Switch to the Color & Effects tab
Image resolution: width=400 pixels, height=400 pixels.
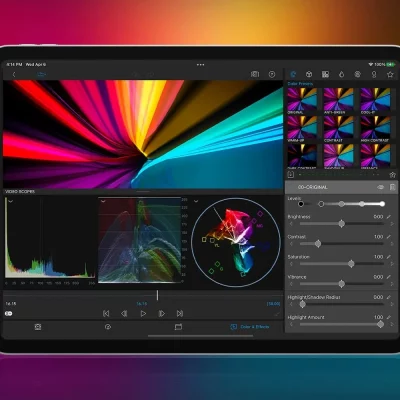click(x=250, y=327)
